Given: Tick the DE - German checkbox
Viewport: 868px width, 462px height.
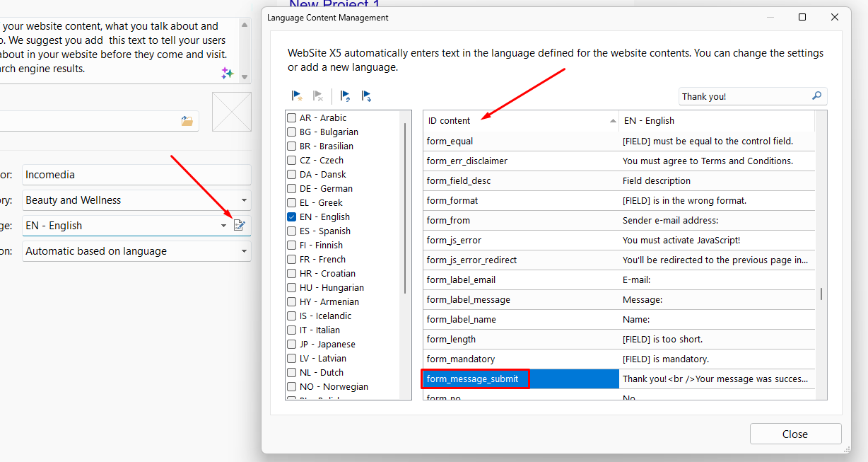Looking at the screenshot, I should [x=291, y=189].
